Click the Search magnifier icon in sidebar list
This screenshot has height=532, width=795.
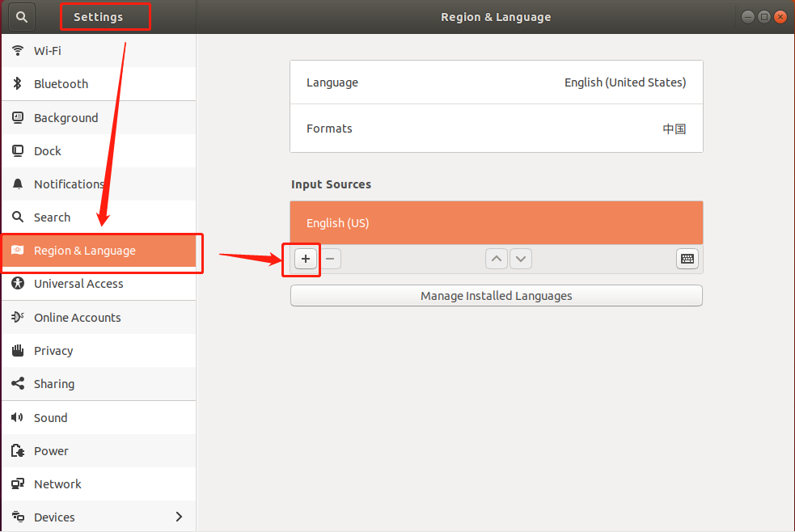click(x=18, y=217)
